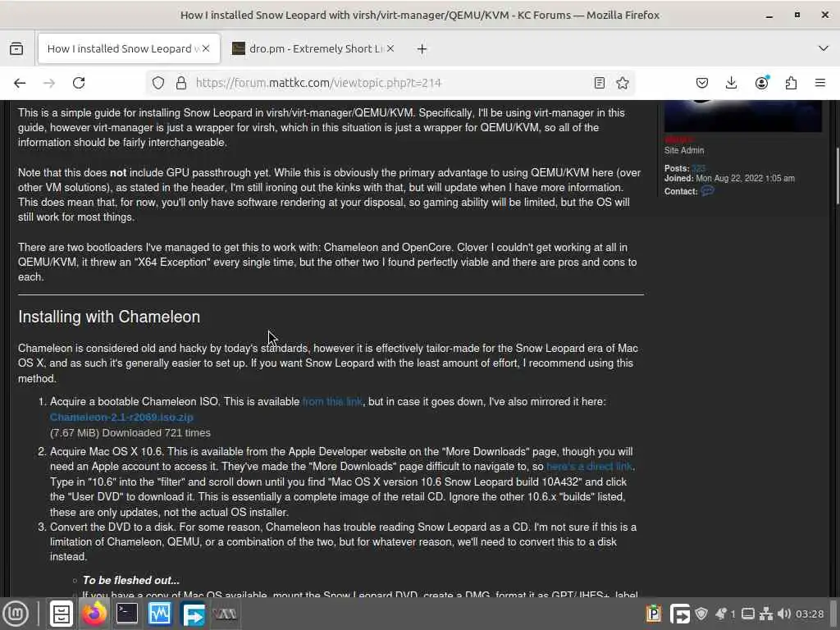Launch the file manager from taskbar

[61, 614]
